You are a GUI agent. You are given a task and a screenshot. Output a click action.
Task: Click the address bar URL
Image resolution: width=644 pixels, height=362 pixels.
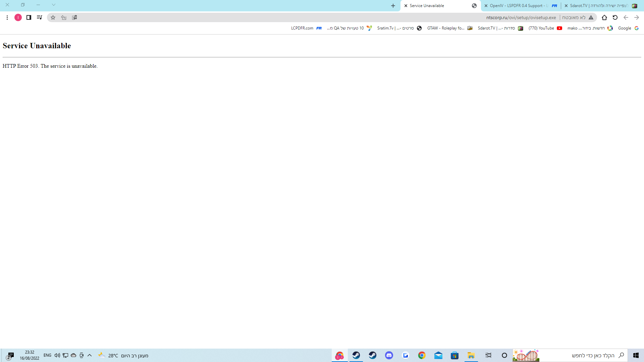521,17
